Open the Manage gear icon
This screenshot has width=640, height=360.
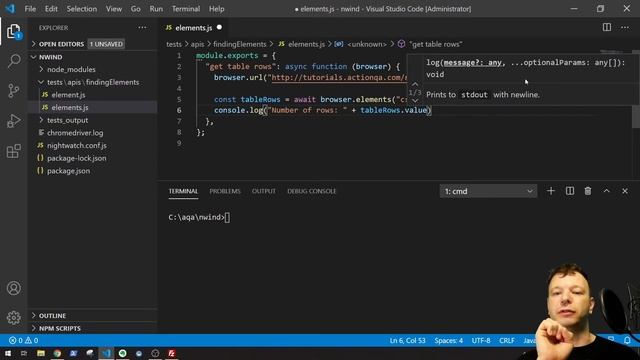(13, 318)
